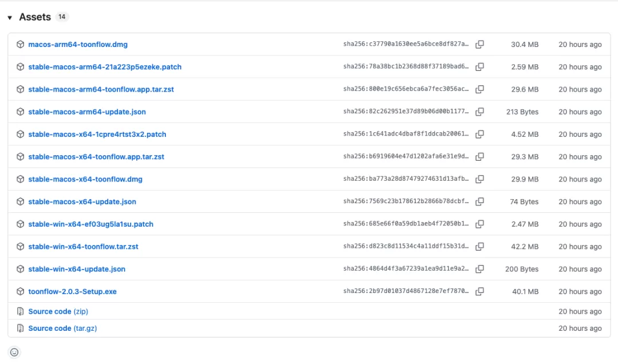The height and width of the screenshot is (364, 618).
Task: Download toonflow-2.0.3-Setup.exe installer
Action: pos(73,292)
